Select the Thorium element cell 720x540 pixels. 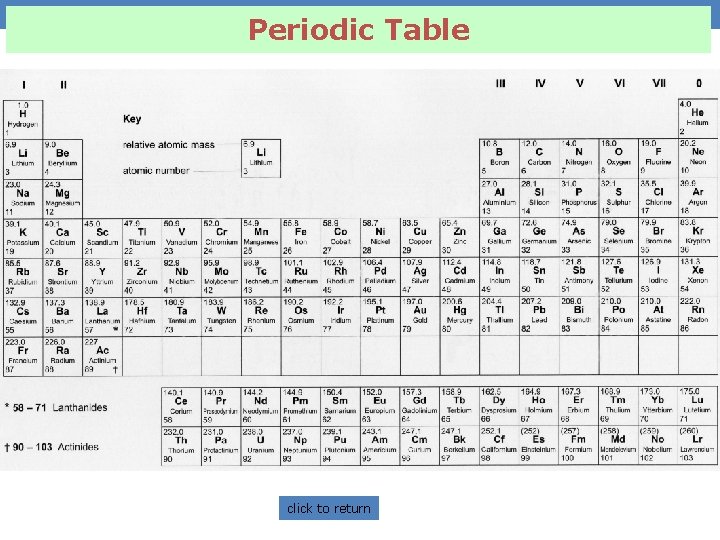[181, 446]
